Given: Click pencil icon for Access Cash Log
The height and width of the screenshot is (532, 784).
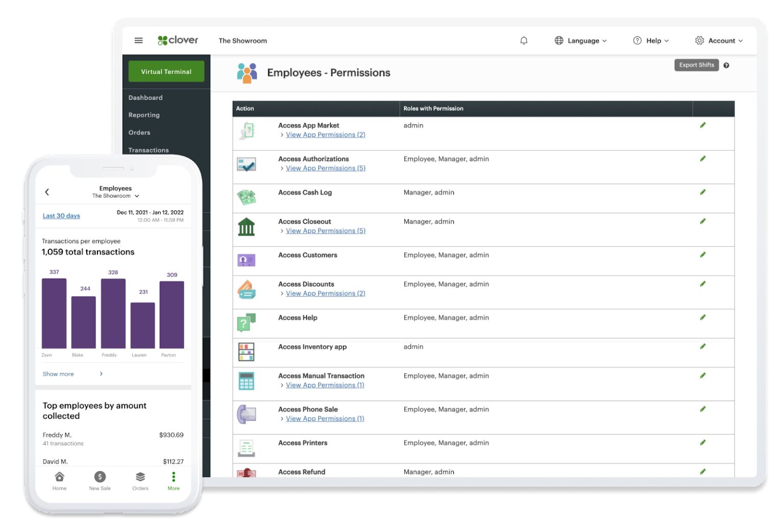Looking at the screenshot, I should [703, 192].
